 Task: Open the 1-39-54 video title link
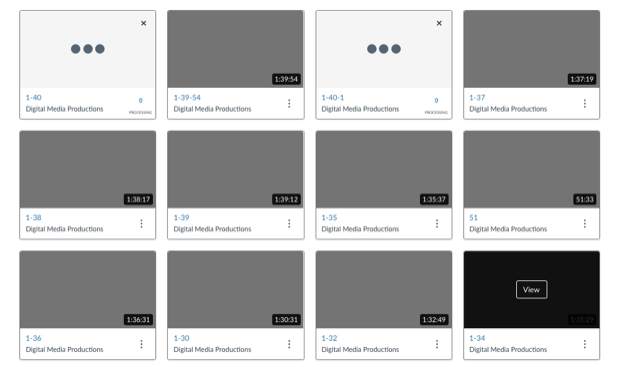click(187, 98)
